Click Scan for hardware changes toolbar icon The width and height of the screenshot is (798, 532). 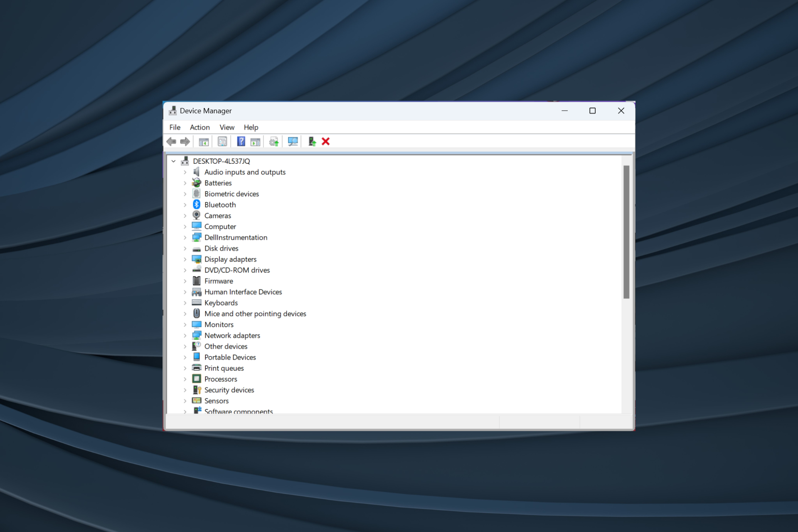click(x=293, y=142)
